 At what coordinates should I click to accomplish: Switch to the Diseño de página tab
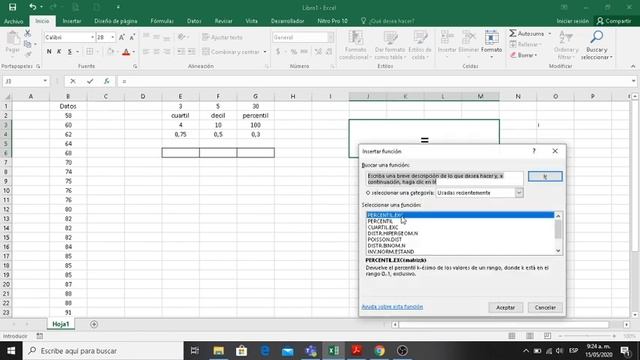pos(116,21)
